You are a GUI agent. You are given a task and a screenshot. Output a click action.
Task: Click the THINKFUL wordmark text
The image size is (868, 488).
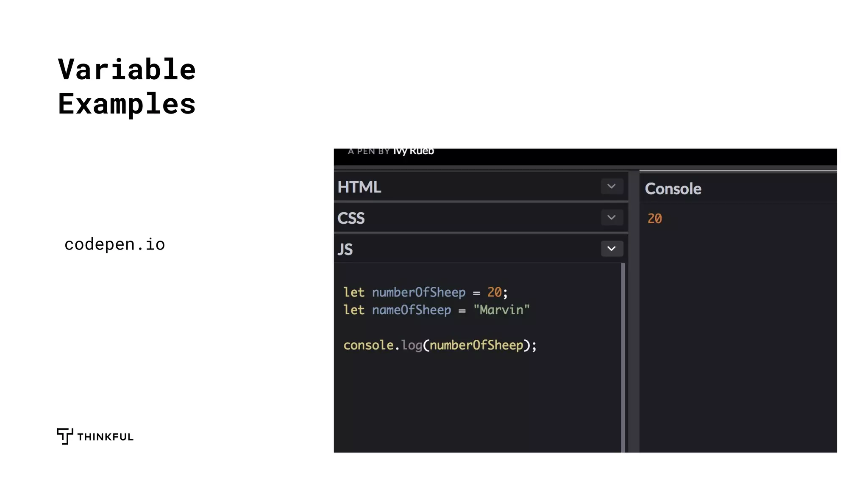[106, 437]
